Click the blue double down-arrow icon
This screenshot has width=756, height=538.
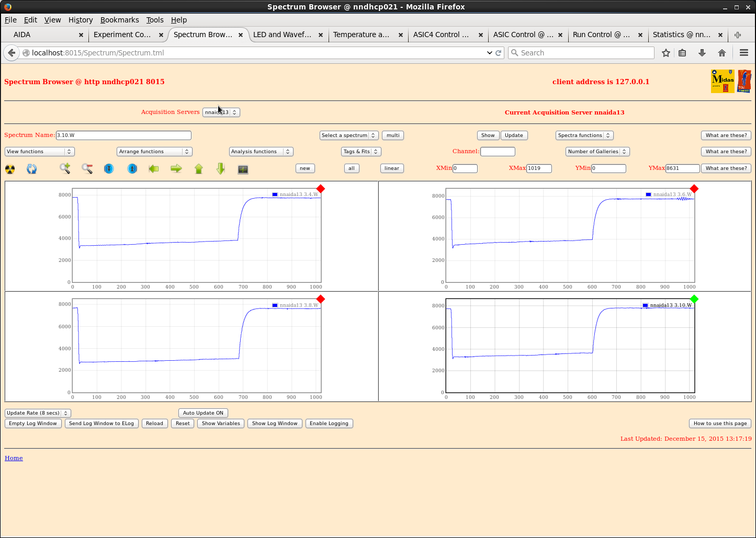(x=109, y=168)
